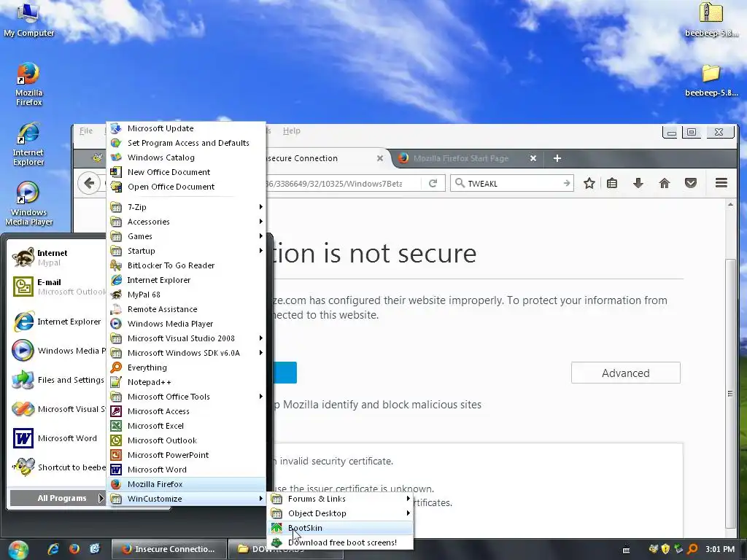
Task: Open Files and Settings Transfer item
Action: coord(57,379)
